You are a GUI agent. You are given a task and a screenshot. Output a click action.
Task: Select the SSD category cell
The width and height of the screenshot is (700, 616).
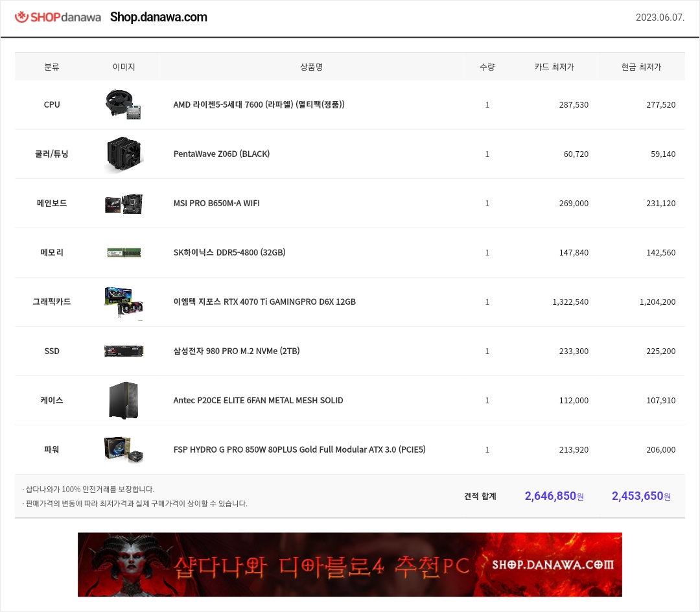[x=52, y=351]
